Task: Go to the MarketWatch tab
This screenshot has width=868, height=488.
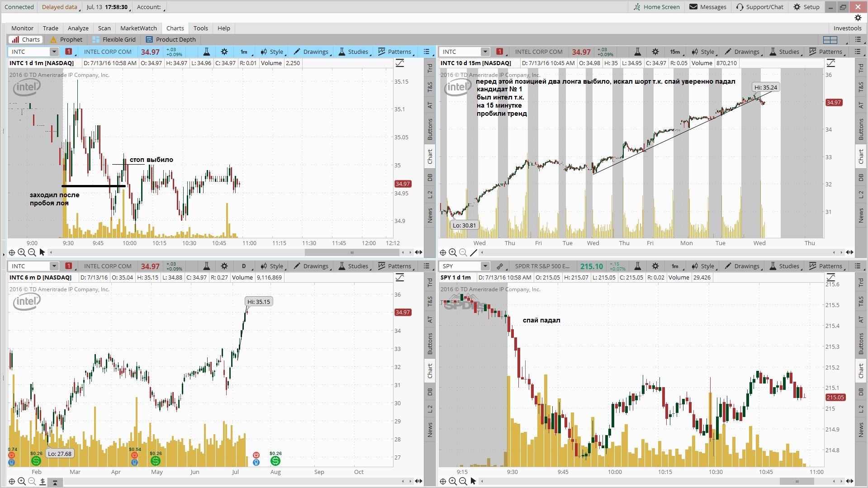Action: (x=138, y=28)
